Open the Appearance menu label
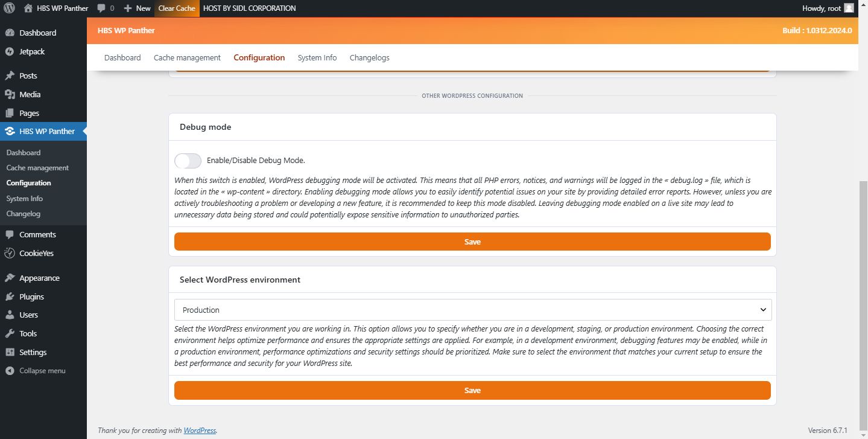The width and height of the screenshot is (868, 439). coord(39,278)
